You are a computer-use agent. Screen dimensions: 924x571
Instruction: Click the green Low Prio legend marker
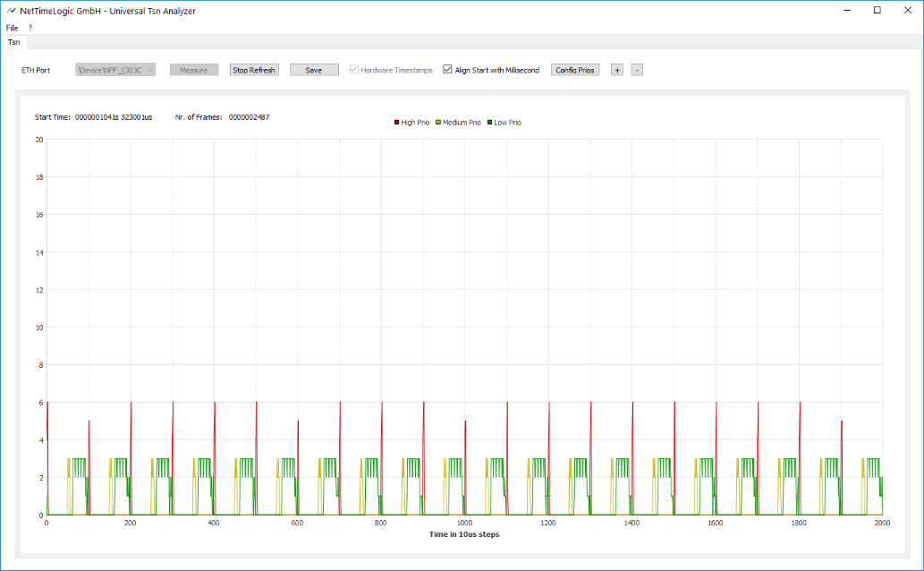pos(489,123)
